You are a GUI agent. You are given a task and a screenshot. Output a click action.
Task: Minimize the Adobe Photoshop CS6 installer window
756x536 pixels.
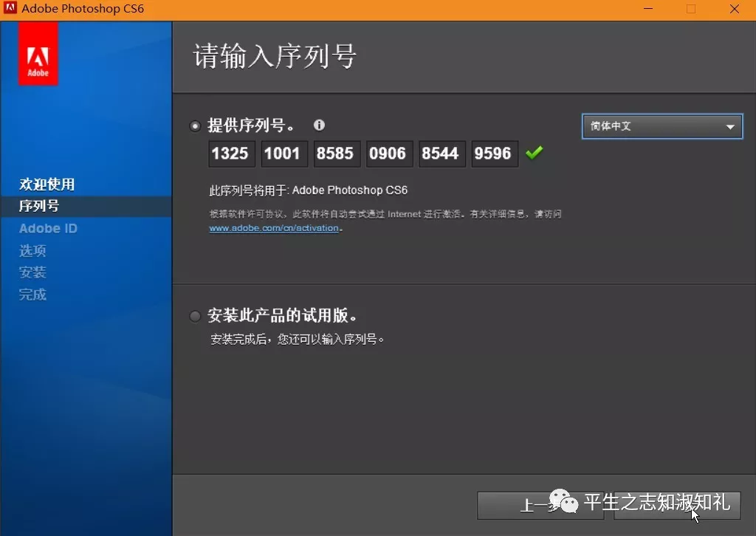(648, 9)
